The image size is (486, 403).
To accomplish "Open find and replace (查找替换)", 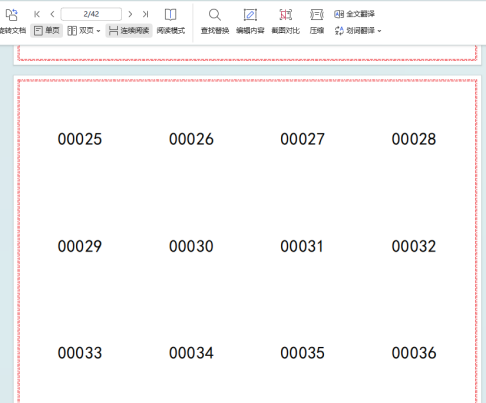I will (x=215, y=22).
